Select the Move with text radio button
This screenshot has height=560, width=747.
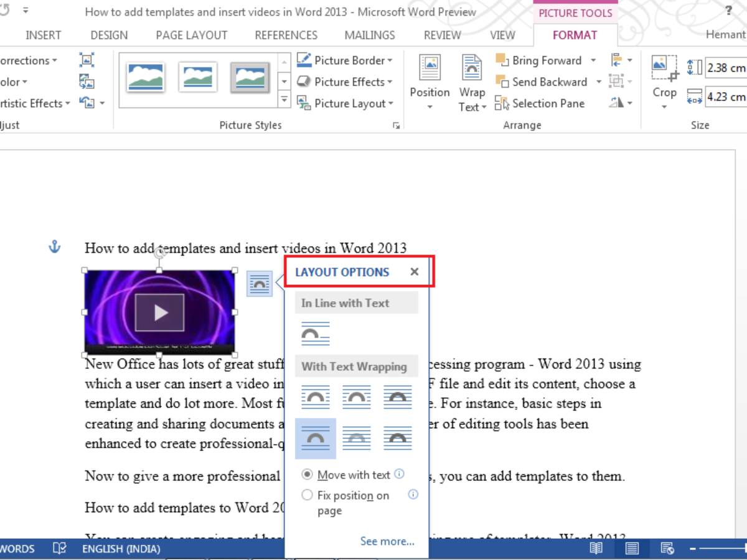click(307, 475)
